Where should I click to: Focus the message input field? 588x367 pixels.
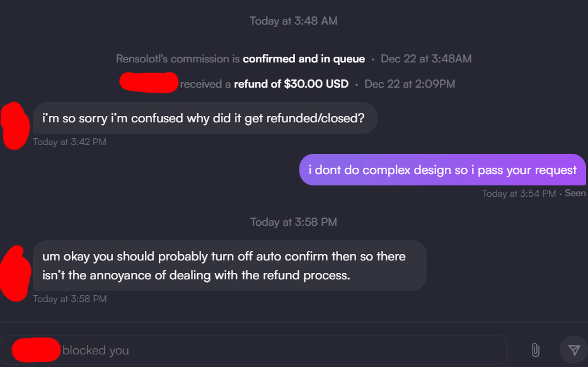(284, 350)
